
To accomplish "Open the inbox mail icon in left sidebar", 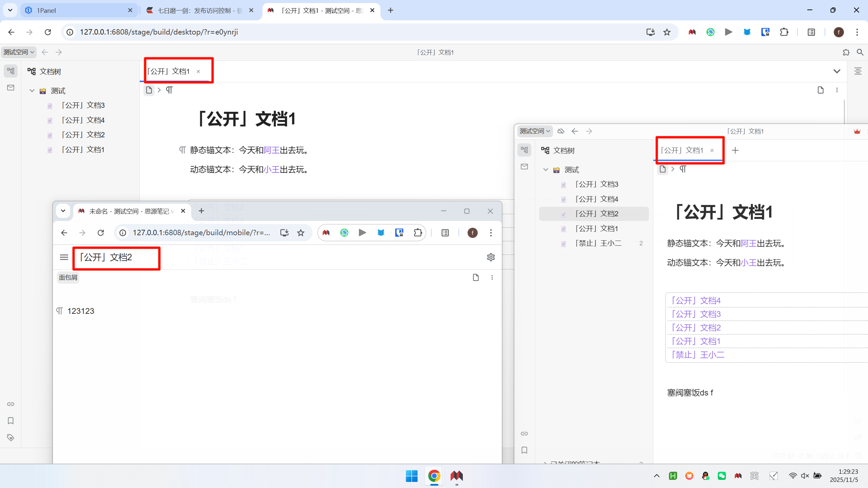I will click(11, 87).
